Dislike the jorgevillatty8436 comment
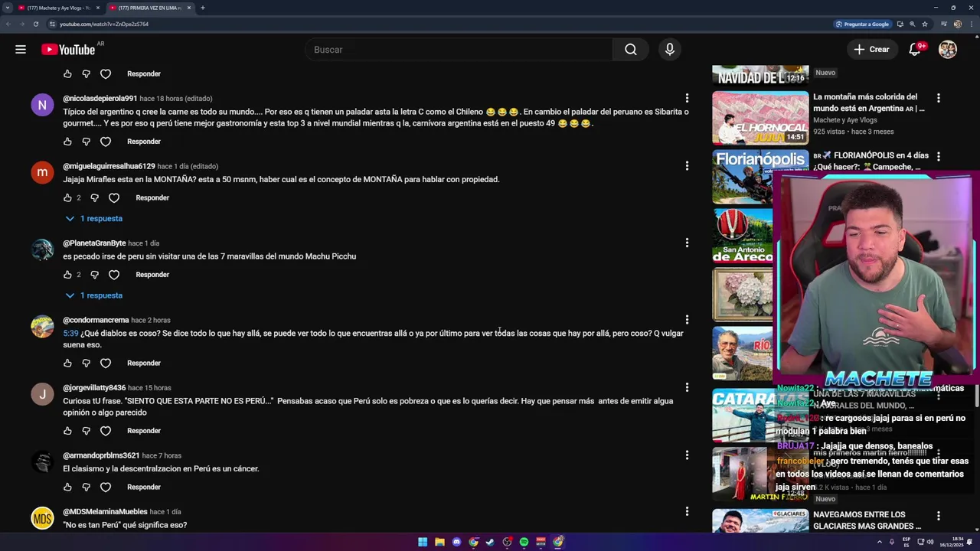 click(x=86, y=431)
